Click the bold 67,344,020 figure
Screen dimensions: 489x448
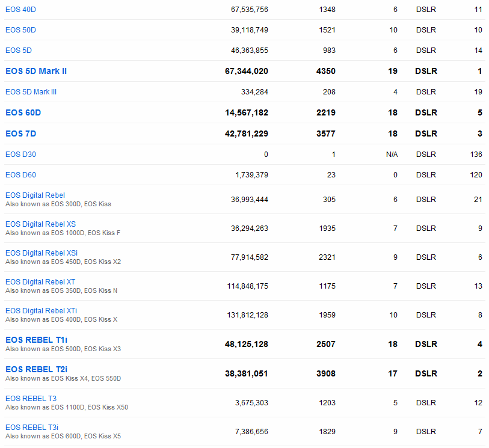click(x=247, y=71)
